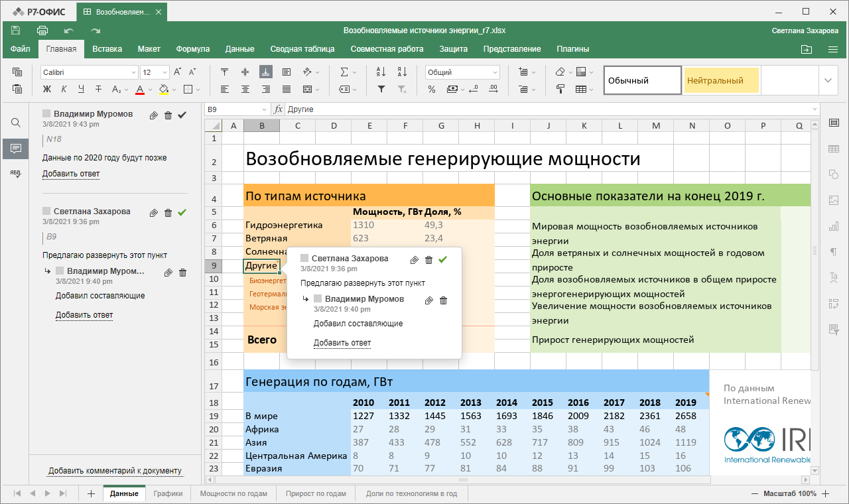The width and height of the screenshot is (849, 504).
Task: Open the Comments panel in the left sidebar
Action: coord(15,149)
